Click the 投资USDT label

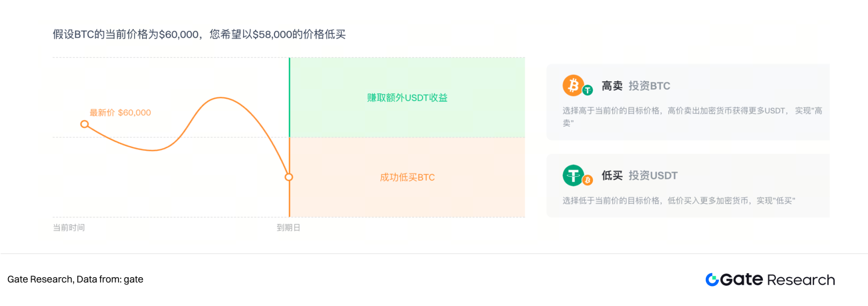click(x=653, y=175)
